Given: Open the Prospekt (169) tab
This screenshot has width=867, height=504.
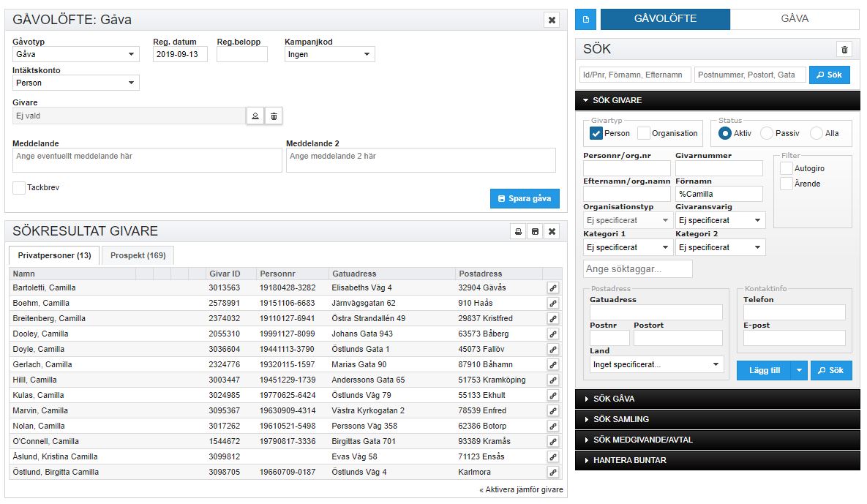Looking at the screenshot, I should 138,255.
